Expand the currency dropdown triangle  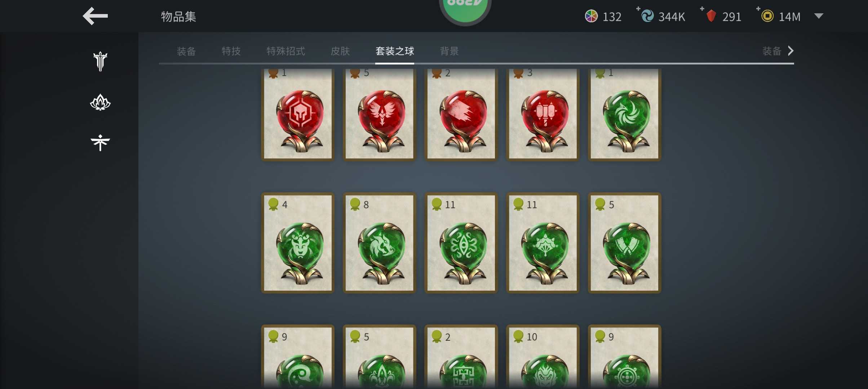[819, 16]
